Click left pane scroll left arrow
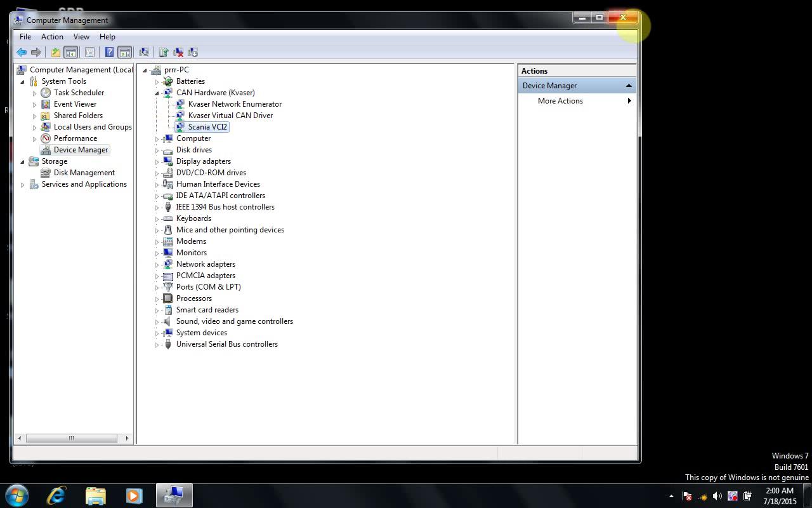 (x=20, y=438)
